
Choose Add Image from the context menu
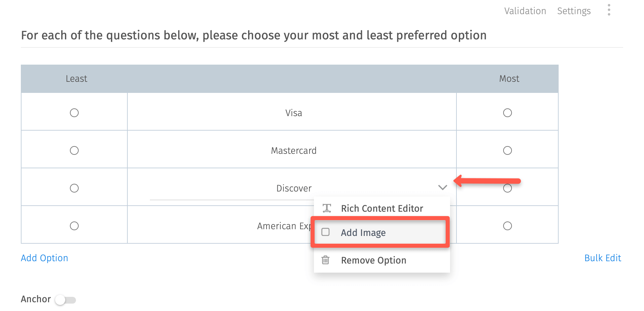click(363, 232)
